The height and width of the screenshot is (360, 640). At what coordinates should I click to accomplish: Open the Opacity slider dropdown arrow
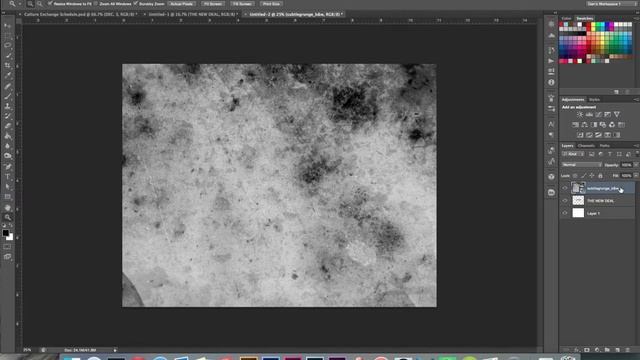pos(636,165)
